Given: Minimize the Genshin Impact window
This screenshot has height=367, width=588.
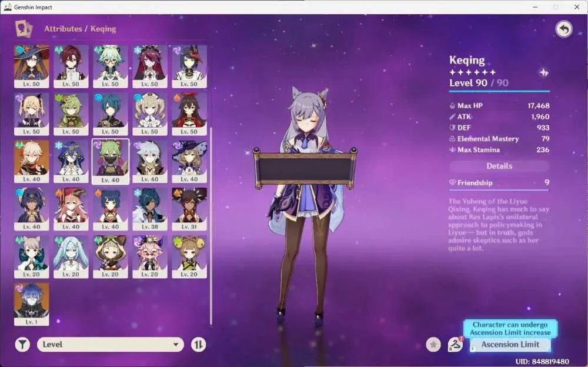Looking at the screenshot, I should click(x=536, y=7).
